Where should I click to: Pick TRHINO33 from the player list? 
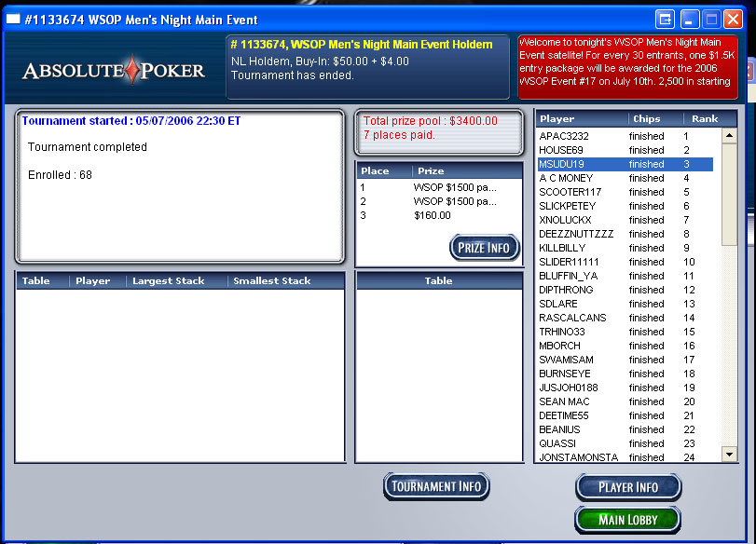click(625, 332)
